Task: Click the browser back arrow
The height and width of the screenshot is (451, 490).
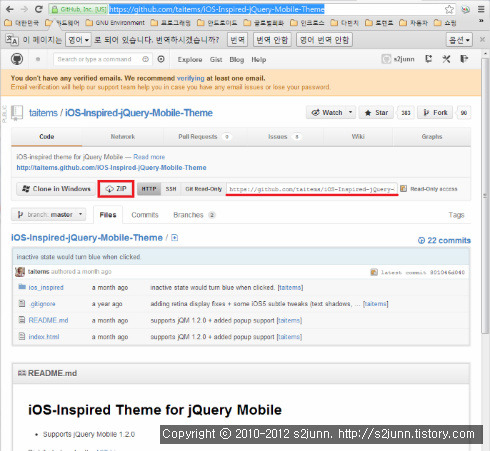Action: 10,9
